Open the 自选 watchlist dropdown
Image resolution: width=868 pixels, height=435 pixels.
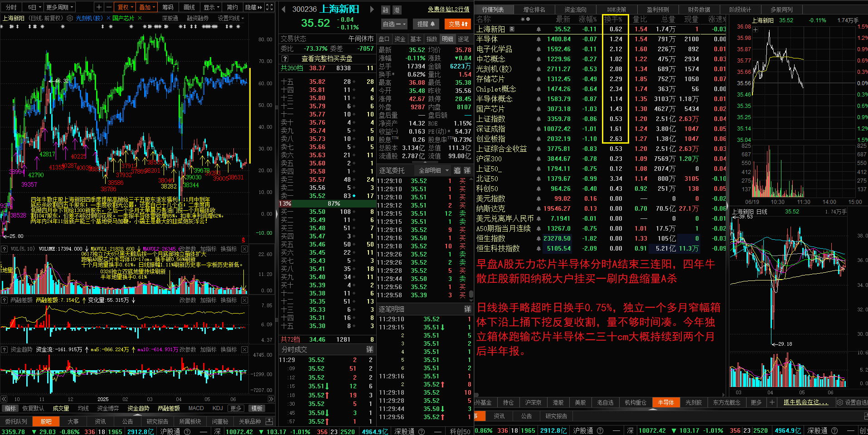[x=394, y=24]
